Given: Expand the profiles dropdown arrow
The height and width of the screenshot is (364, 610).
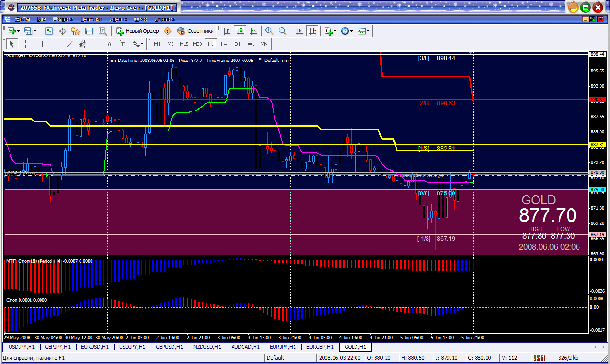Looking at the screenshot, I should (x=35, y=31).
